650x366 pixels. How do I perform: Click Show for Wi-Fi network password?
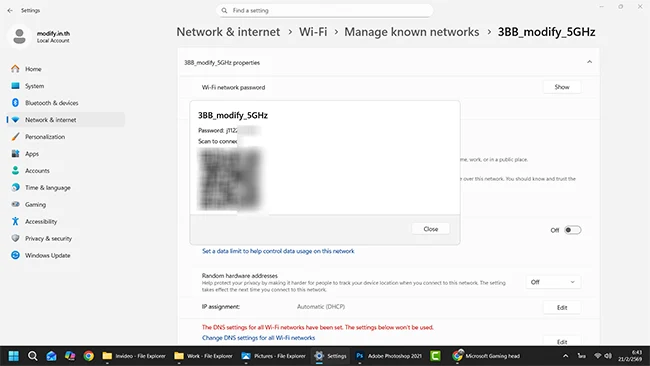click(x=562, y=87)
